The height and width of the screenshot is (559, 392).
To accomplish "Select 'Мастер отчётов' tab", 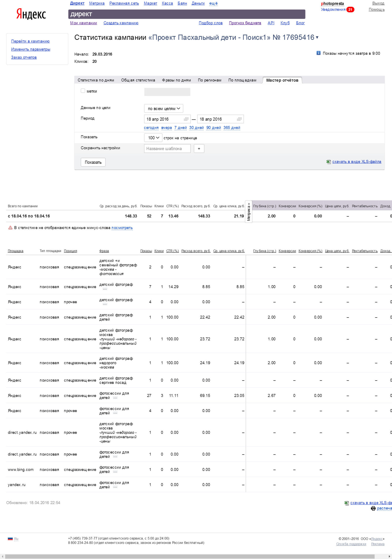I will click(x=282, y=80).
